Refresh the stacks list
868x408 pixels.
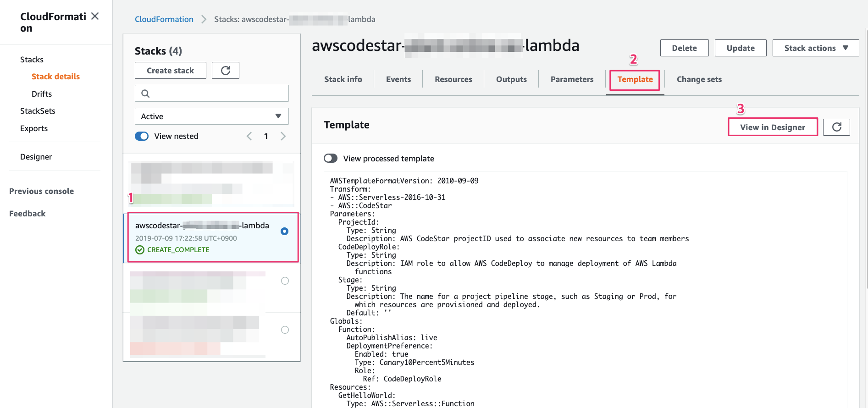click(226, 71)
